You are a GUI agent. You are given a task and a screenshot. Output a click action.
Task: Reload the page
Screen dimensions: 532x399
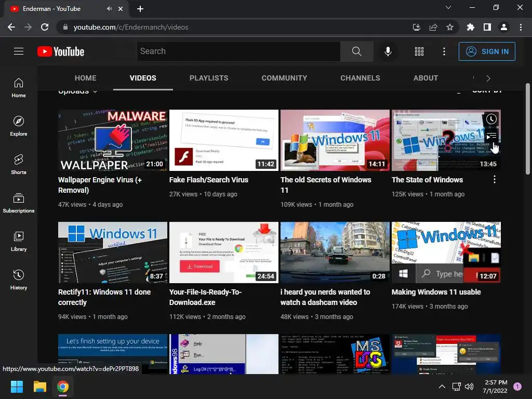coord(45,27)
